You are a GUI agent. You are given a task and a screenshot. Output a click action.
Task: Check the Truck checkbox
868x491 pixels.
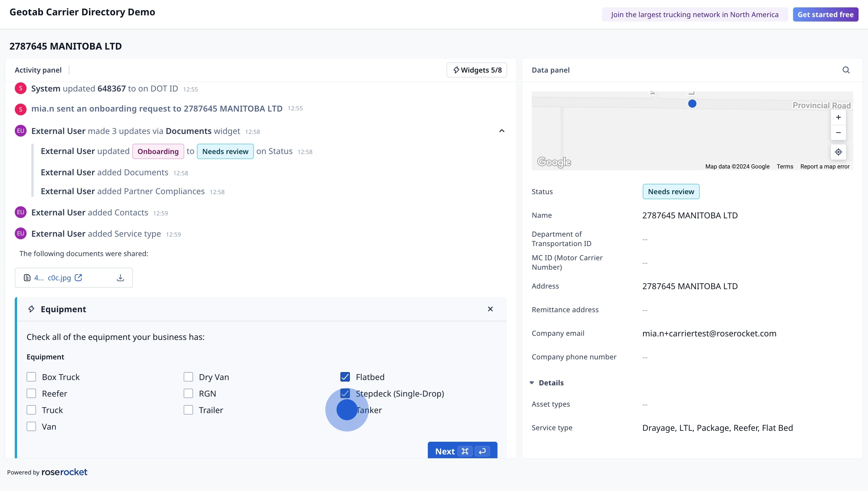31,410
